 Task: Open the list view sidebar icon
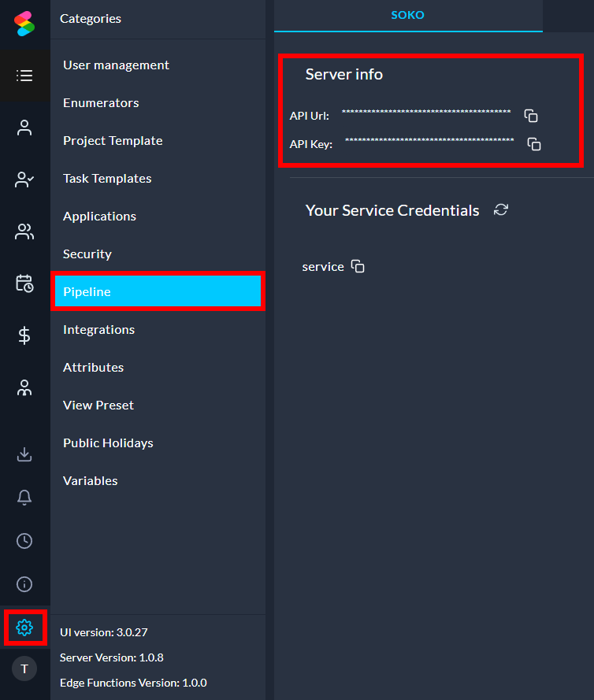pyautogui.click(x=24, y=76)
